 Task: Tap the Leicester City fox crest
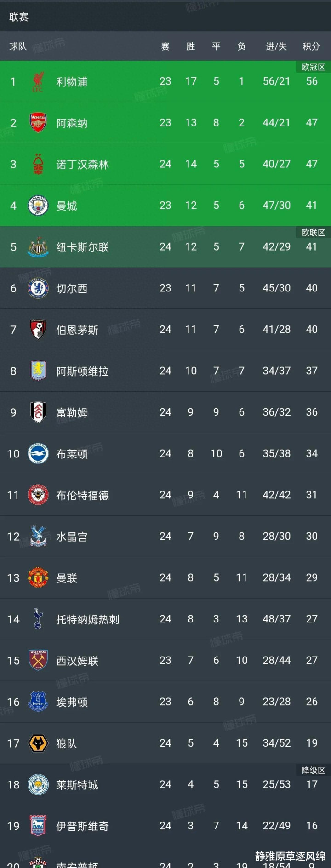(38, 784)
